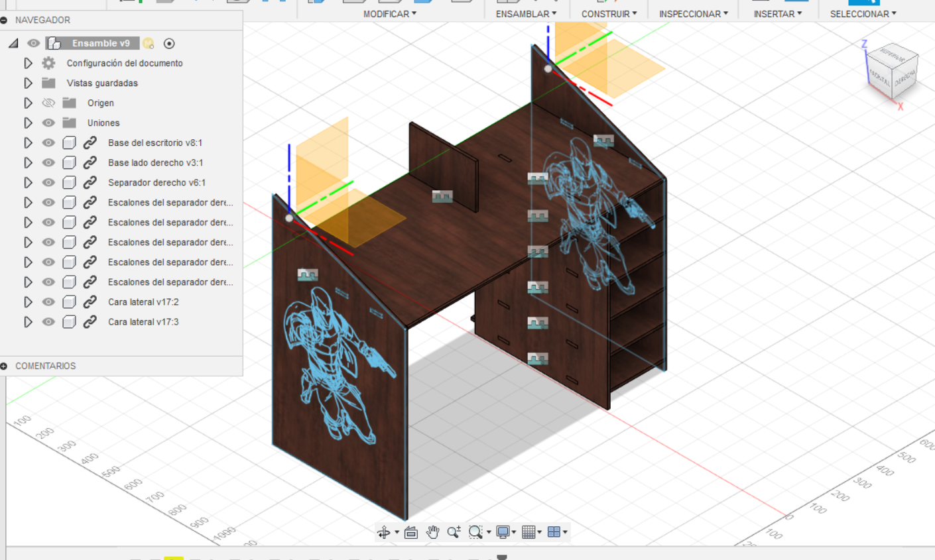Click the activate radio button for Ensamble v9
The image size is (935, 560).
pos(169,44)
